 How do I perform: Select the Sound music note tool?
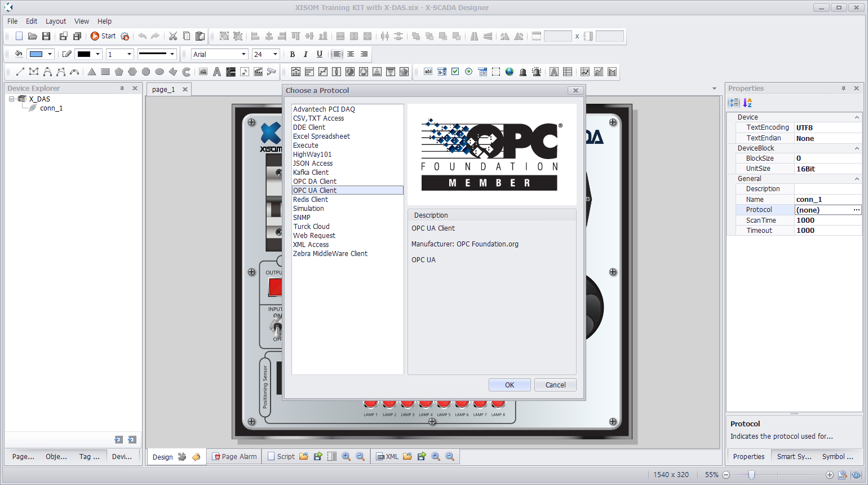click(x=244, y=72)
